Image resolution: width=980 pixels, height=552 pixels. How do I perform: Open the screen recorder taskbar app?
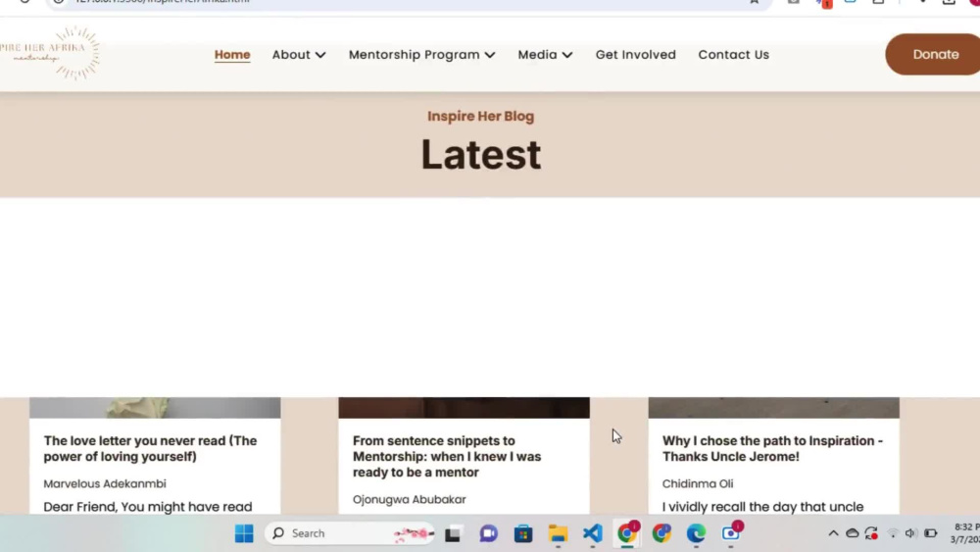coord(731,533)
